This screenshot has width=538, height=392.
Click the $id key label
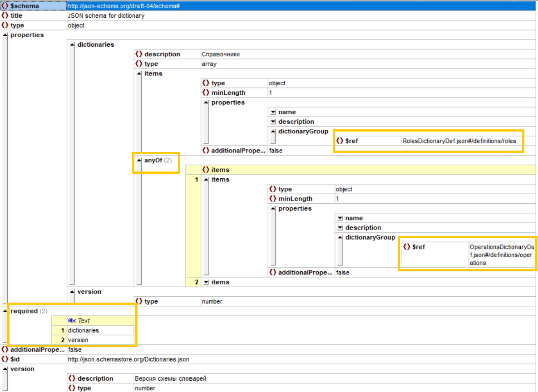pyautogui.click(x=15, y=359)
